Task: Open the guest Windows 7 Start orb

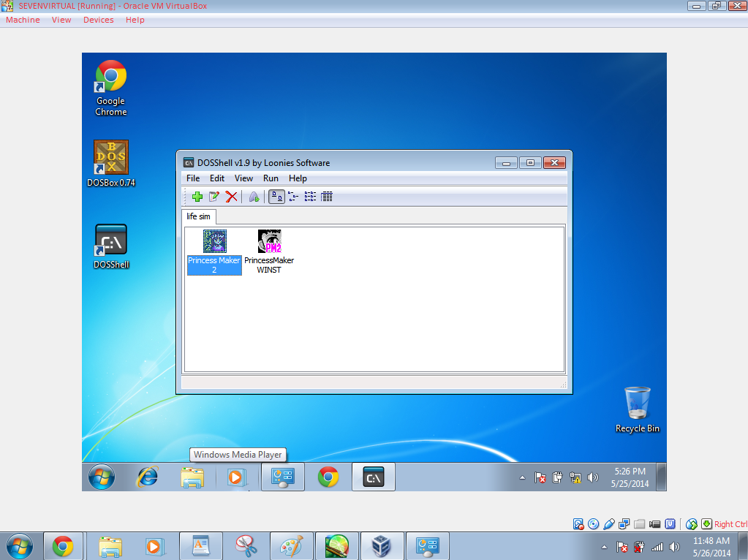Action: 102,477
